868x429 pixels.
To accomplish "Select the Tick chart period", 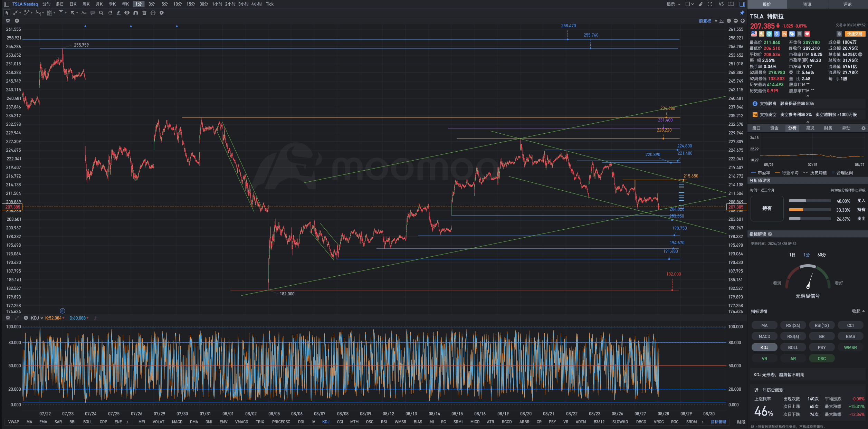I will tap(270, 4).
